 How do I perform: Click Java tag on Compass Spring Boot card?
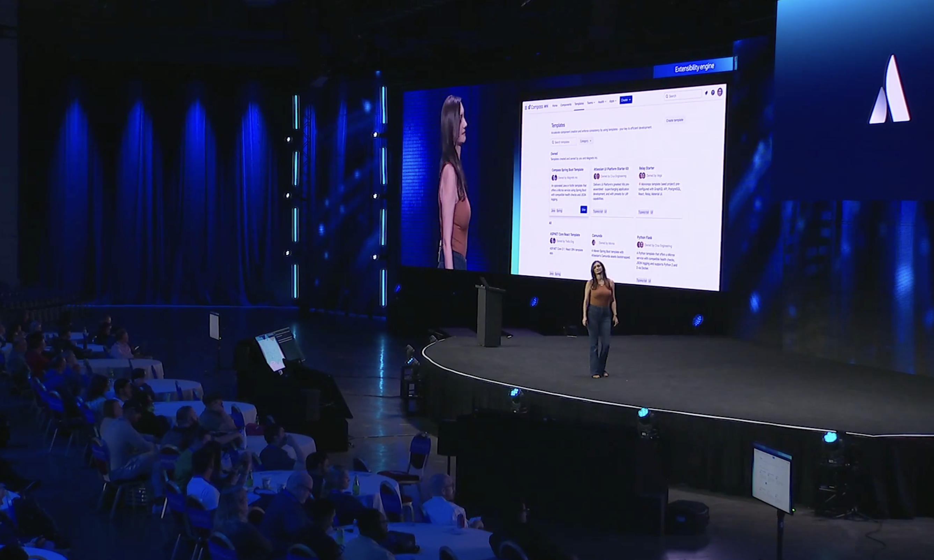pyautogui.click(x=553, y=211)
